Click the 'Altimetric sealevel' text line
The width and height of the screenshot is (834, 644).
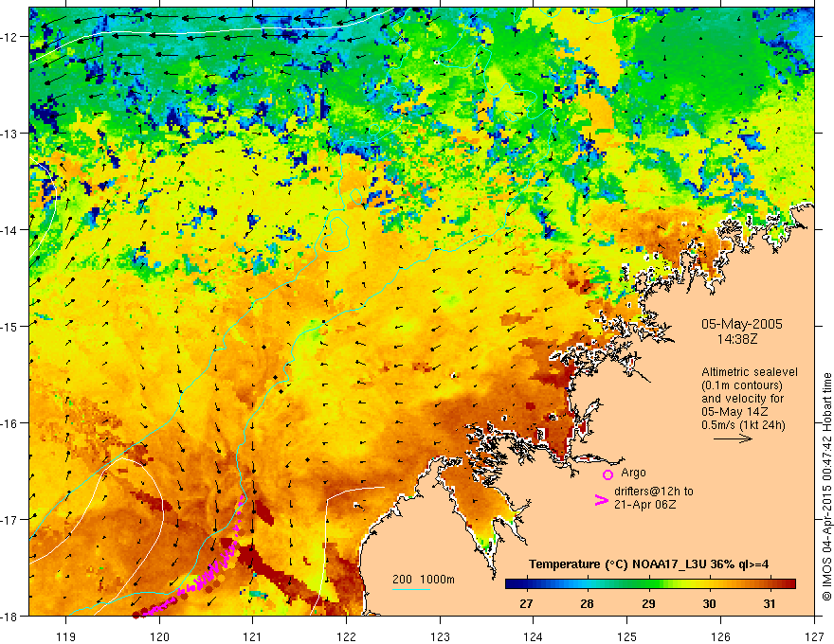(x=750, y=372)
